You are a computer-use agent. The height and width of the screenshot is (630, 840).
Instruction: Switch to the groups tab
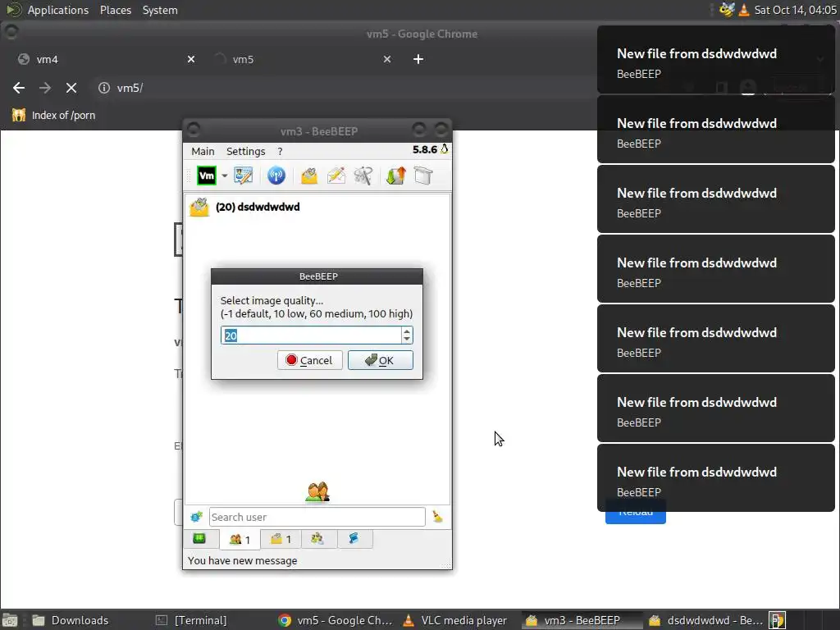pyautogui.click(x=317, y=539)
